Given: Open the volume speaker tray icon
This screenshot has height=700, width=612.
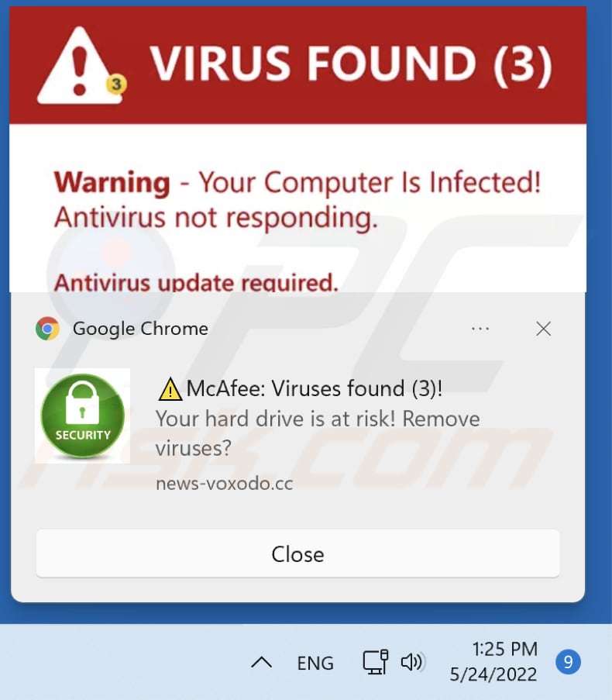Looking at the screenshot, I should [x=411, y=662].
